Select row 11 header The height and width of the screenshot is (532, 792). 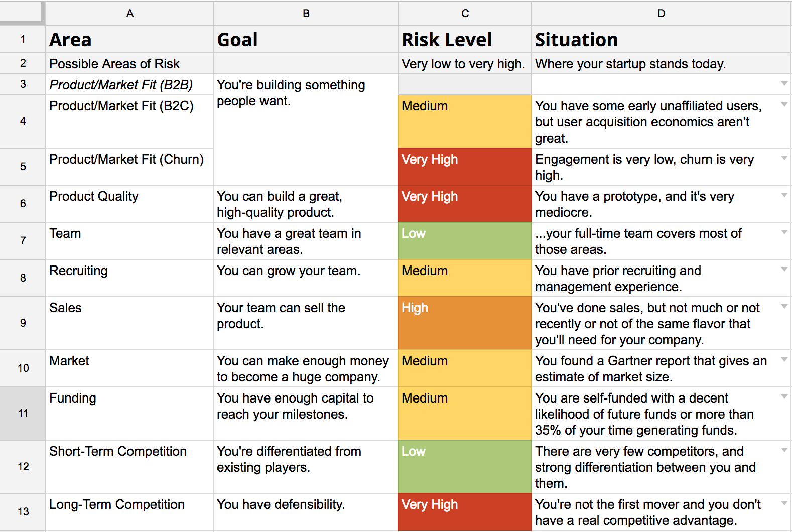pos(23,414)
